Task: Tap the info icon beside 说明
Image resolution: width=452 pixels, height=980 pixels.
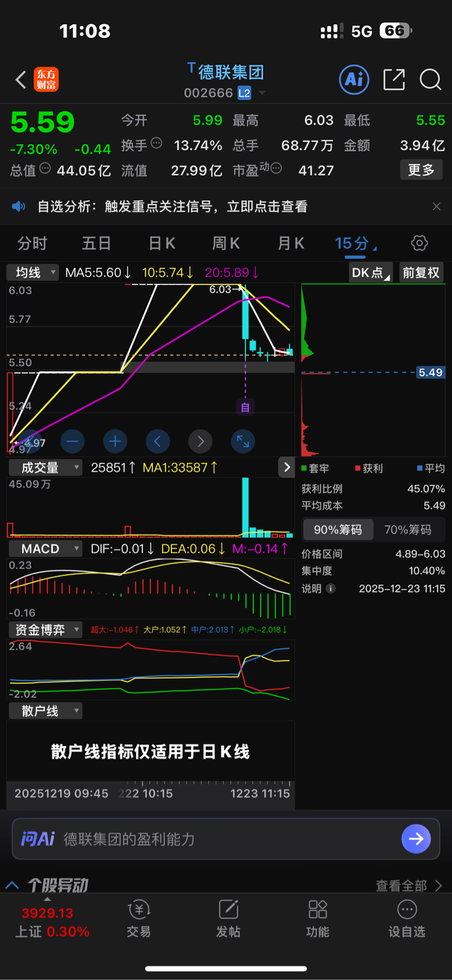Action: [x=331, y=589]
